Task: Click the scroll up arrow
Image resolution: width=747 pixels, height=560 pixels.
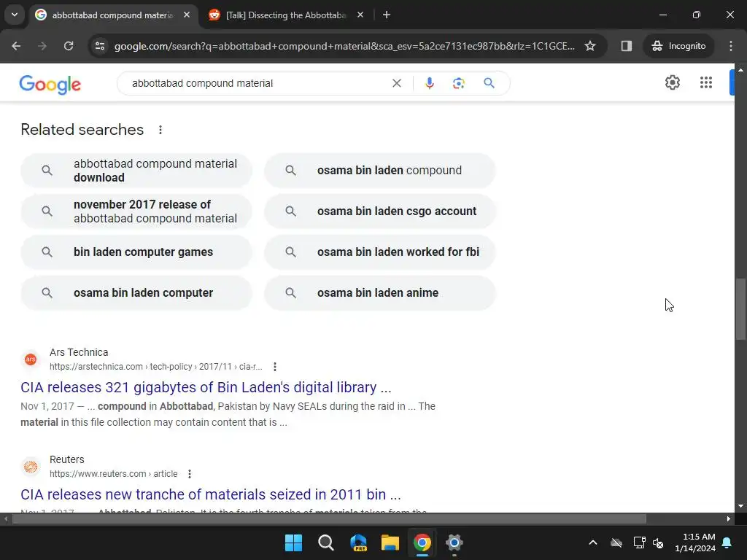Action: [740, 69]
